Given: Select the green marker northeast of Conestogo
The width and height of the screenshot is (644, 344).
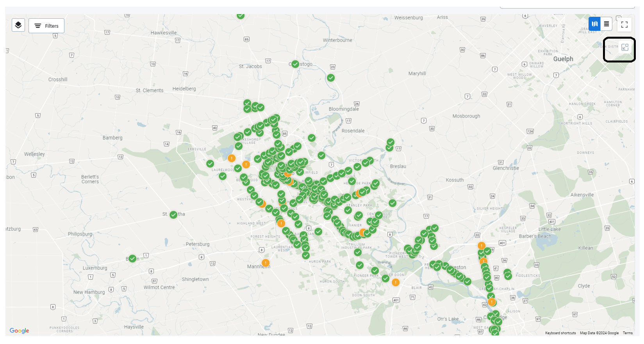Looking at the screenshot, I should [331, 78].
